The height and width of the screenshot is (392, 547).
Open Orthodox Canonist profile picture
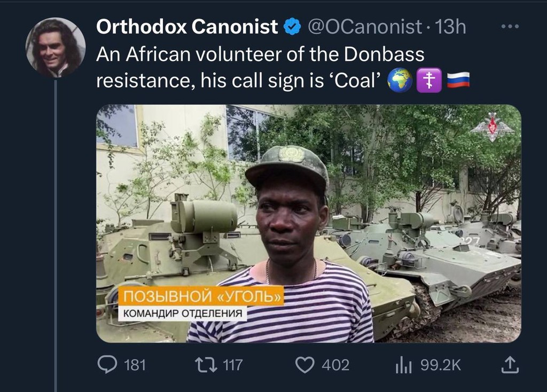[56, 48]
